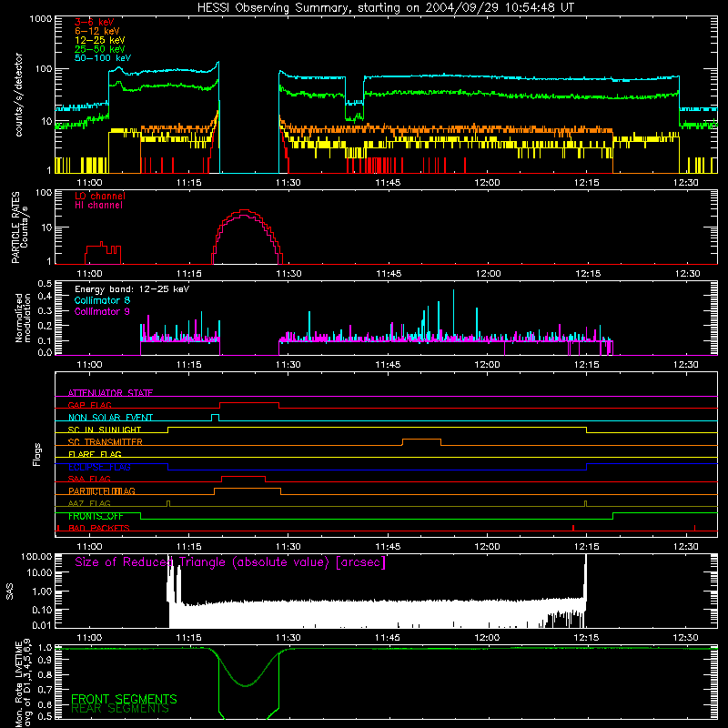Click the 0.5 tick on the modulation axis
The width and height of the screenshot is (728, 728).
pos(45,283)
